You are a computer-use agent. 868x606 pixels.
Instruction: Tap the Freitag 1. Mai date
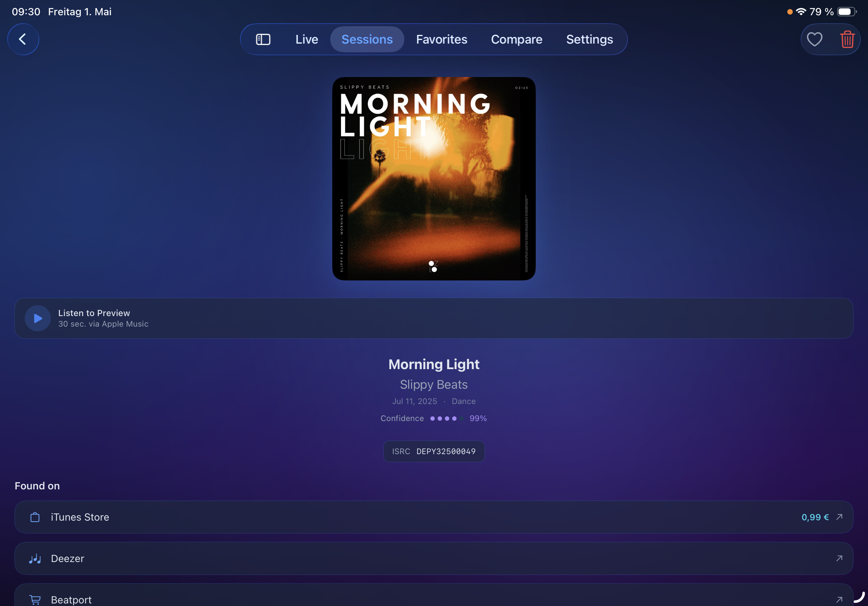point(80,12)
